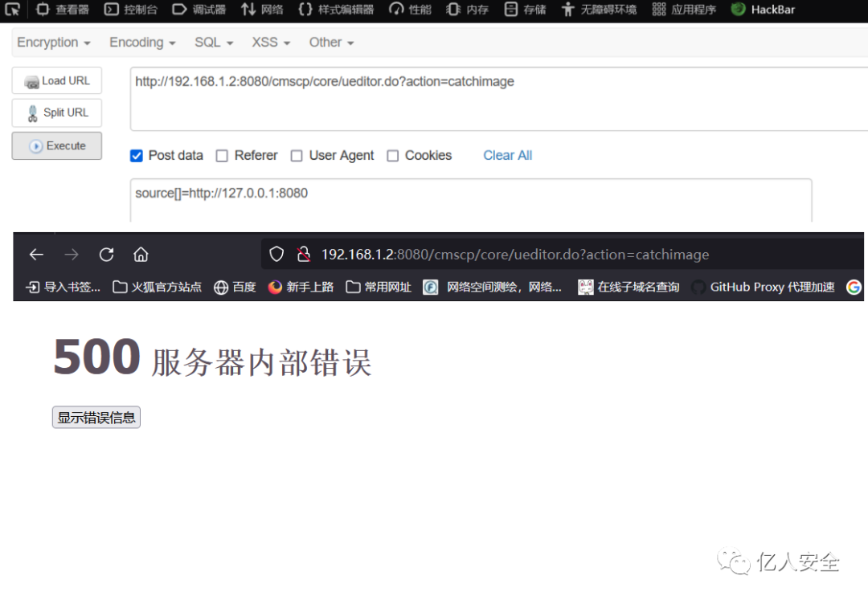The image size is (868, 600).
Task: Enable the Referer checkbox
Action: (222, 156)
